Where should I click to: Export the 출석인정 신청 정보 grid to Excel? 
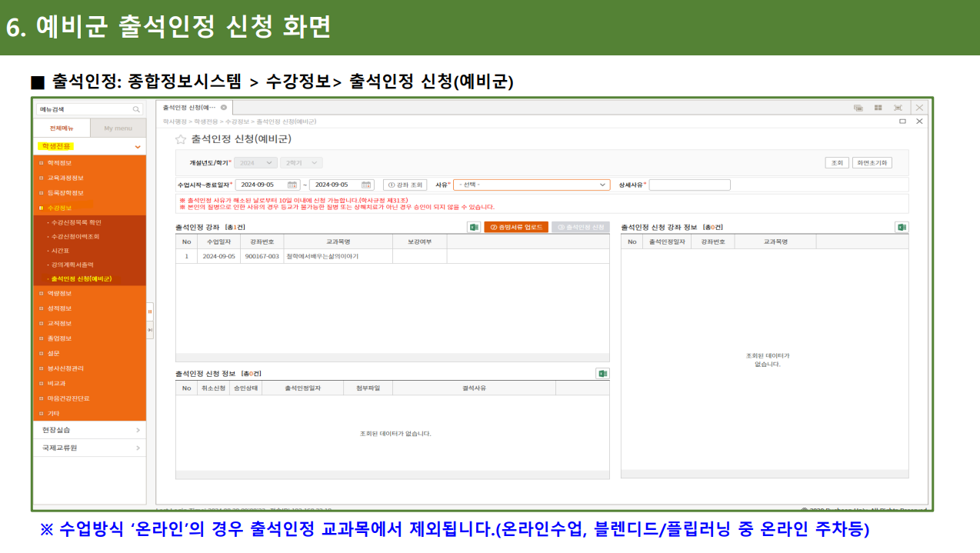602,373
